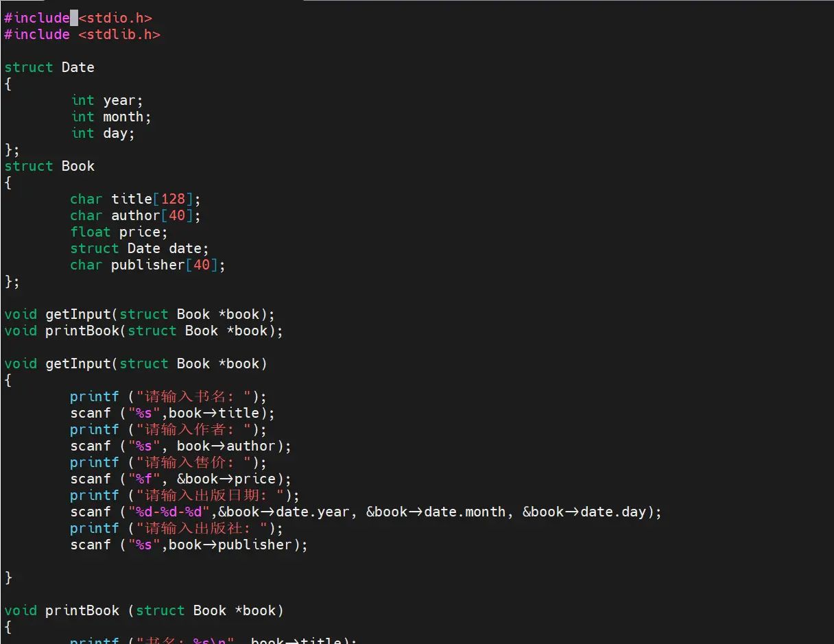Click the scanf line reading book->publisher
The width and height of the screenshot is (834, 644).
[x=189, y=545]
